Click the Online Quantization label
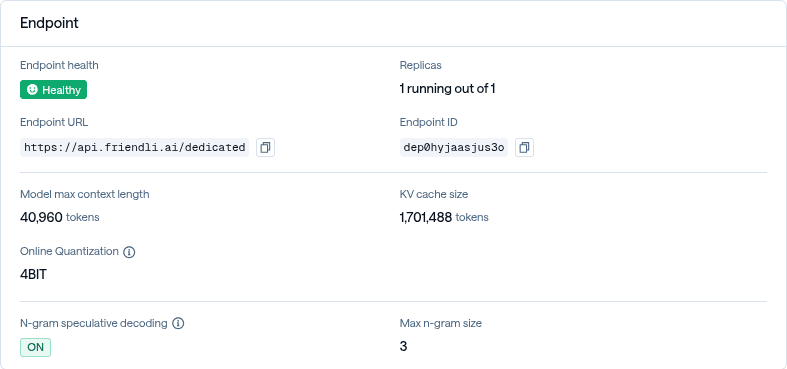Image resolution: width=787 pixels, height=369 pixels. [69, 251]
